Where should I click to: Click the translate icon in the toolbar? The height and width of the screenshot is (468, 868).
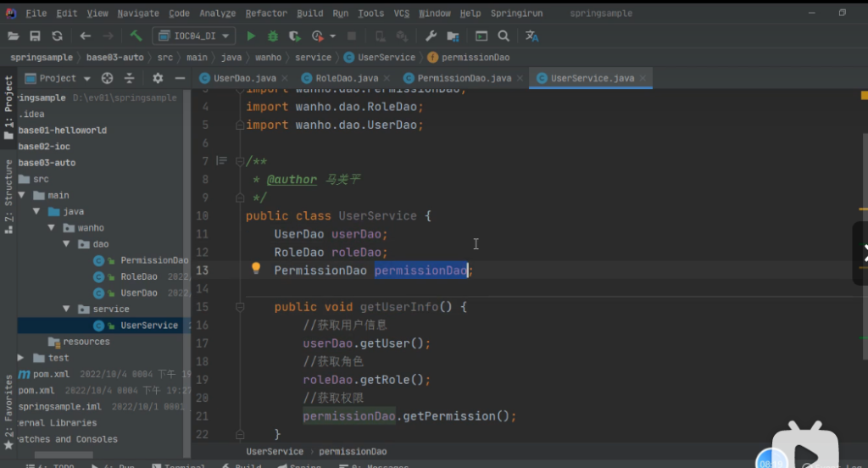point(531,36)
